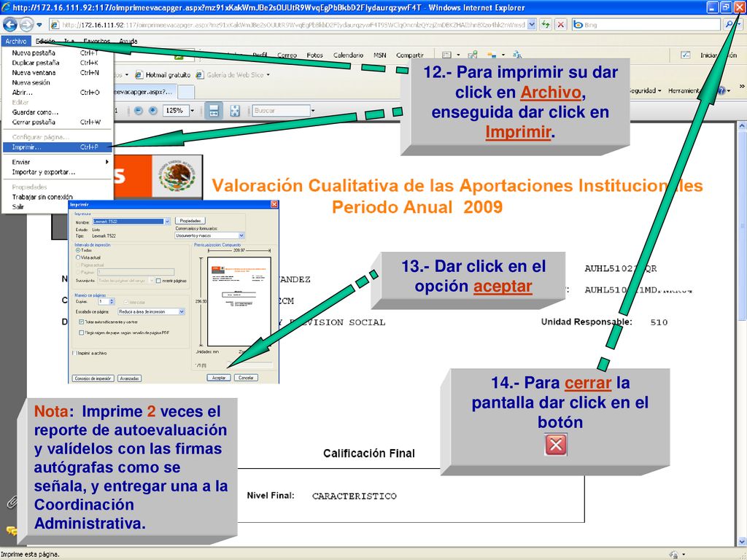This screenshot has height=560, width=747.
Task: Click the vertical scrollbar up arrow
Action: 742,125
